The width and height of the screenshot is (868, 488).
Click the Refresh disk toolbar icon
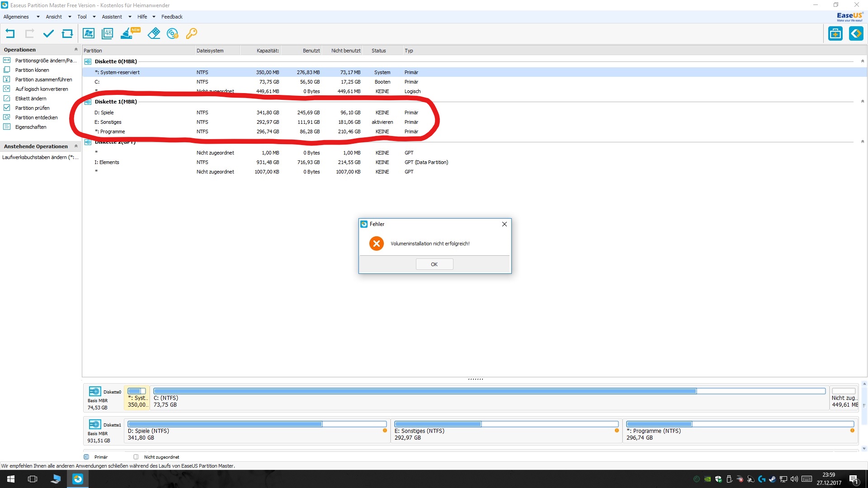67,33
